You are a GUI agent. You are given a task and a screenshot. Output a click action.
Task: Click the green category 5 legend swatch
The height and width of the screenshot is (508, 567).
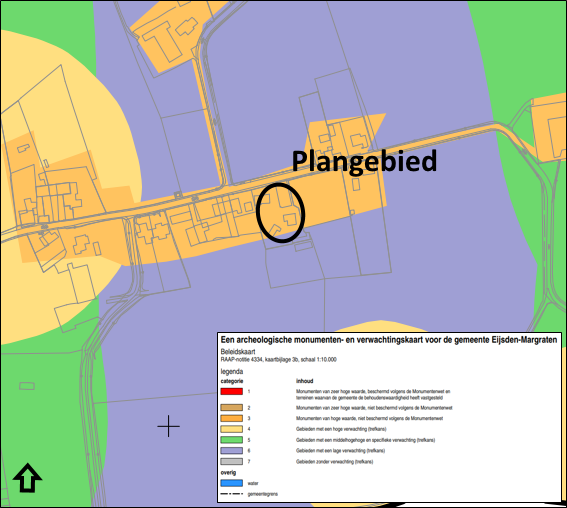click(231, 440)
